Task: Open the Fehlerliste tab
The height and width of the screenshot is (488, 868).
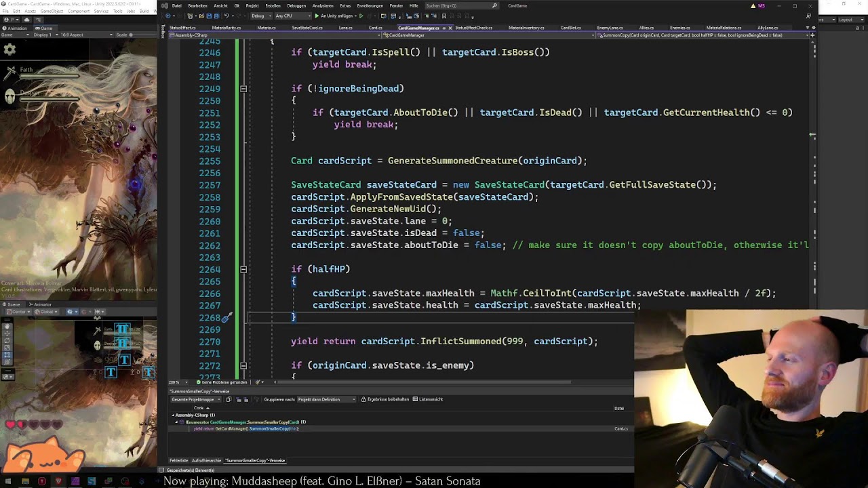Action: tap(178, 460)
